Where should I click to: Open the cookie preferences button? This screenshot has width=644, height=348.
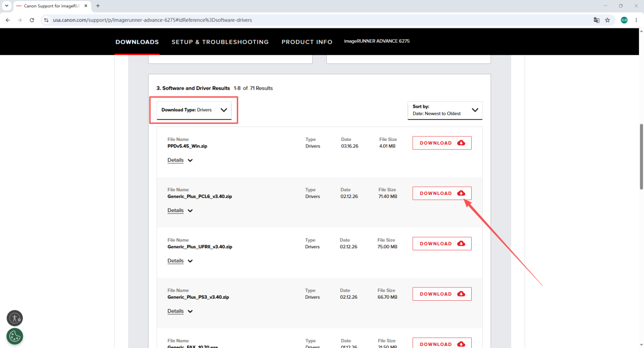15,336
